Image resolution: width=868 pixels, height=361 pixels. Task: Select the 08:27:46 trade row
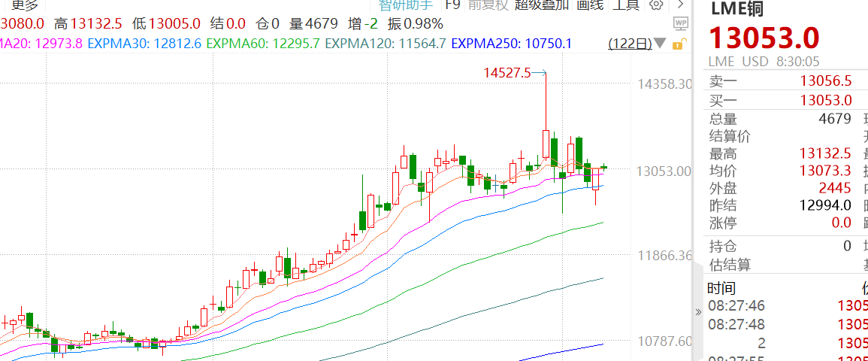[x=786, y=305]
